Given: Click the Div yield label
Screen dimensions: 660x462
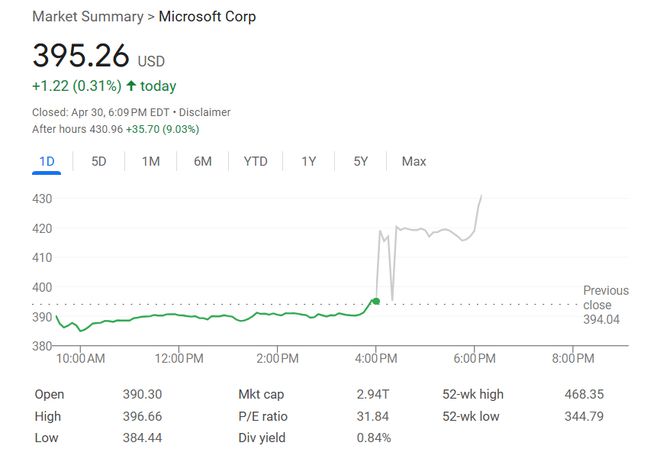Looking at the screenshot, I should (262, 438).
